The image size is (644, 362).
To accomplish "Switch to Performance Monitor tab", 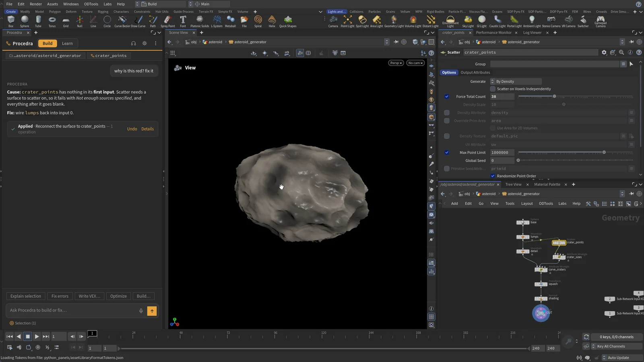I will pyautogui.click(x=494, y=33).
